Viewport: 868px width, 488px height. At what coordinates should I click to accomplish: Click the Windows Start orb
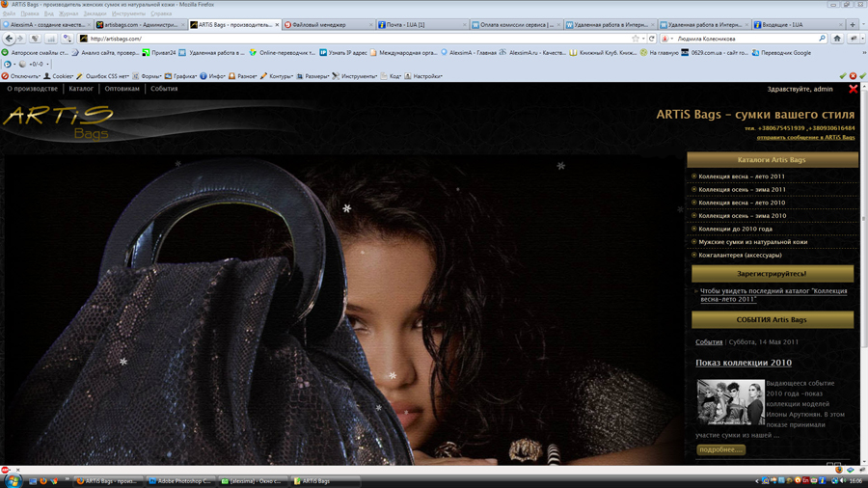pos(13,481)
